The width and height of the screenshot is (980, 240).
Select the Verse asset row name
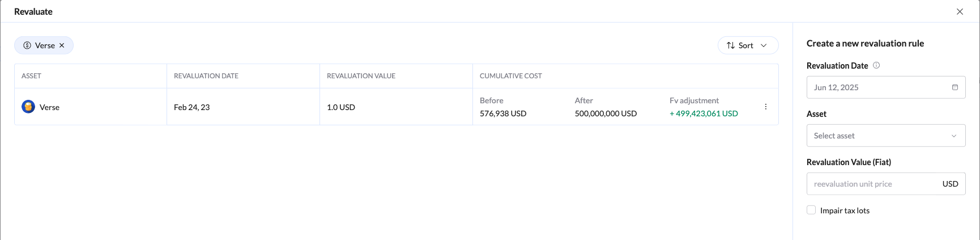pos(50,107)
